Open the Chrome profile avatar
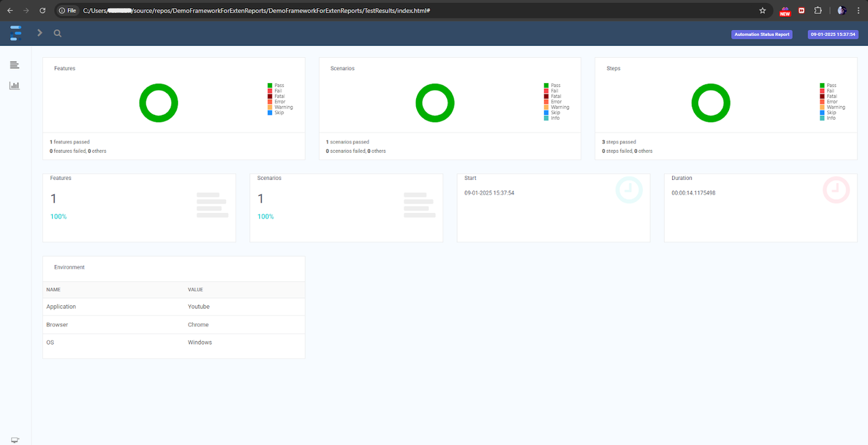 842,11
